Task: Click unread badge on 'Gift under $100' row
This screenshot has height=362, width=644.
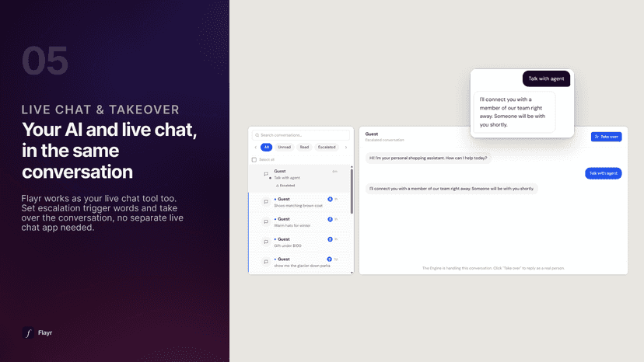Action: tap(330, 239)
